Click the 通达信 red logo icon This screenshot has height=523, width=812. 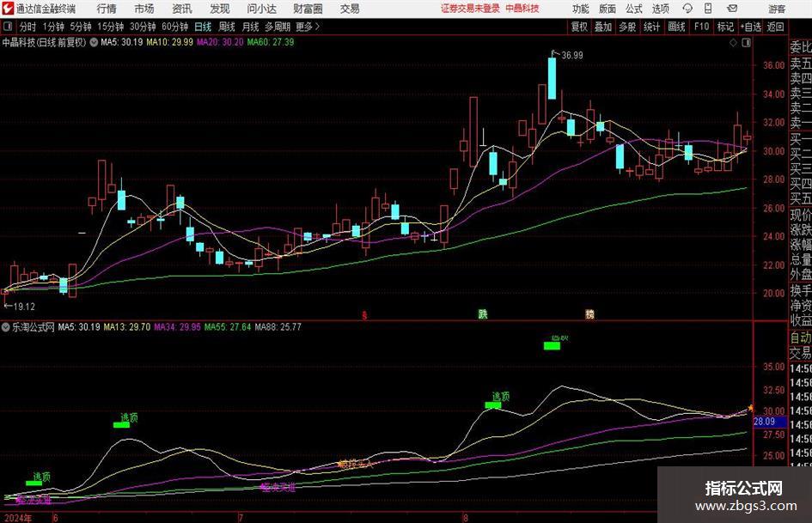point(9,9)
